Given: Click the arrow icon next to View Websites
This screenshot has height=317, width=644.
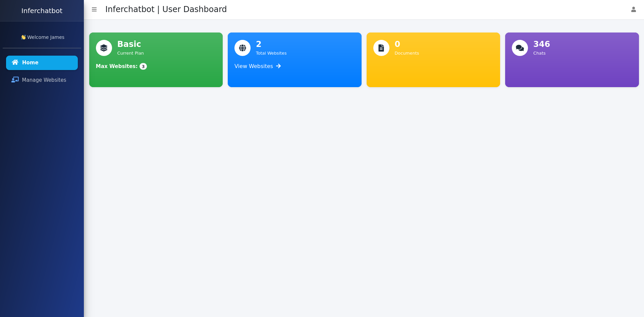Looking at the screenshot, I should click(x=279, y=66).
